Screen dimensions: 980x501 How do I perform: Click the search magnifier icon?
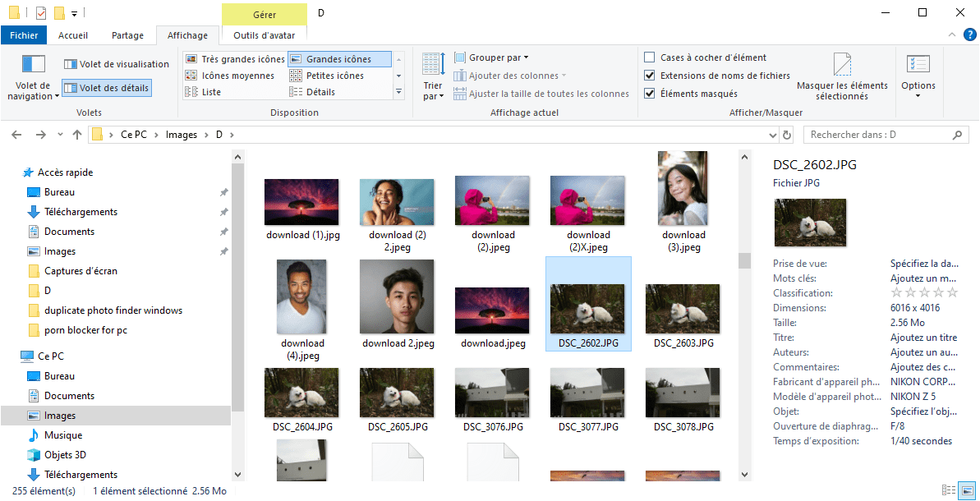pos(957,135)
